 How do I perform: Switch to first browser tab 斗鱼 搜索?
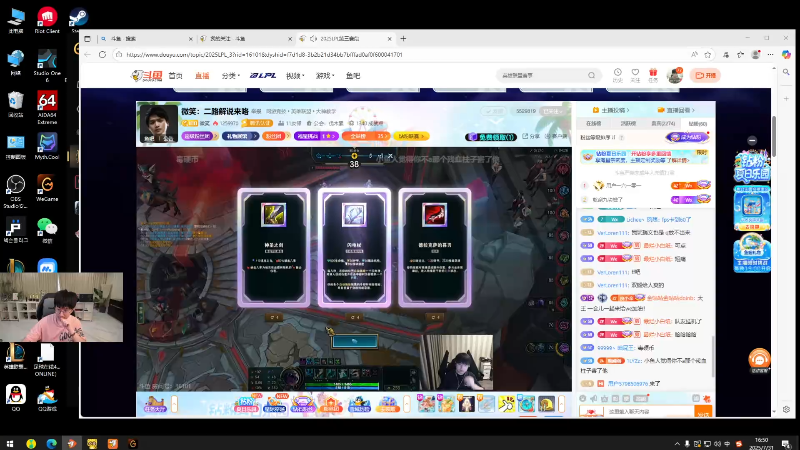click(146, 39)
